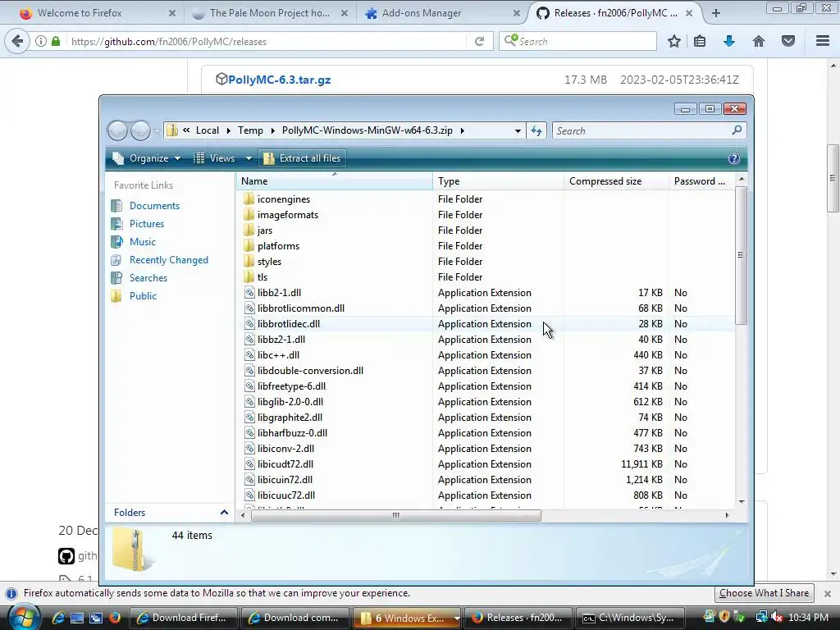Expand the breadcrumb arrow after Temp
Viewport: 840px width, 630px height.
[272, 130]
